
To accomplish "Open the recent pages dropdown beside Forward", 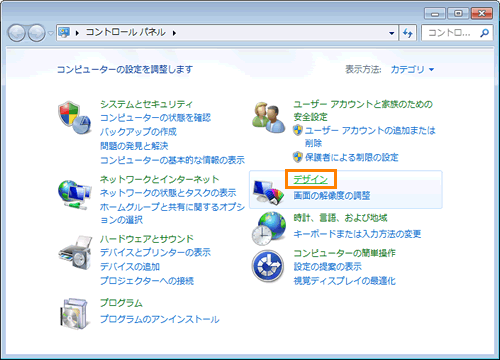I will 51,33.
